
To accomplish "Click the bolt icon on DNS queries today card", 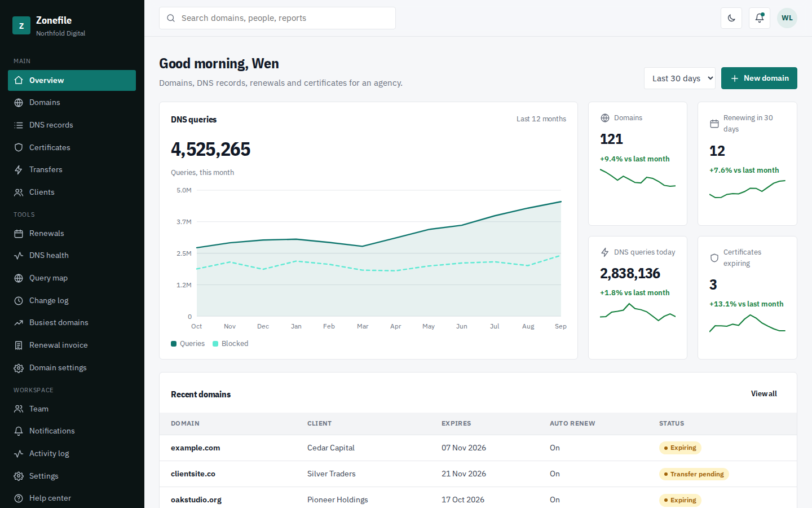I will pyautogui.click(x=605, y=252).
